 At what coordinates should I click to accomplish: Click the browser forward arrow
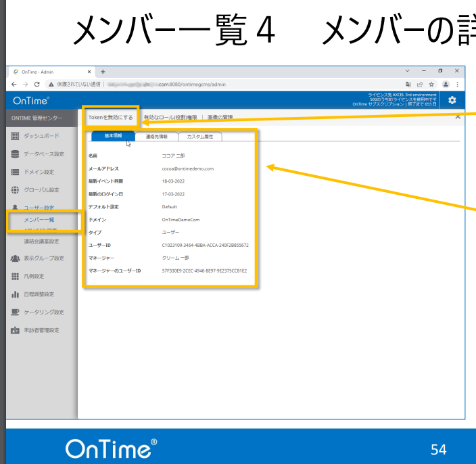point(26,84)
